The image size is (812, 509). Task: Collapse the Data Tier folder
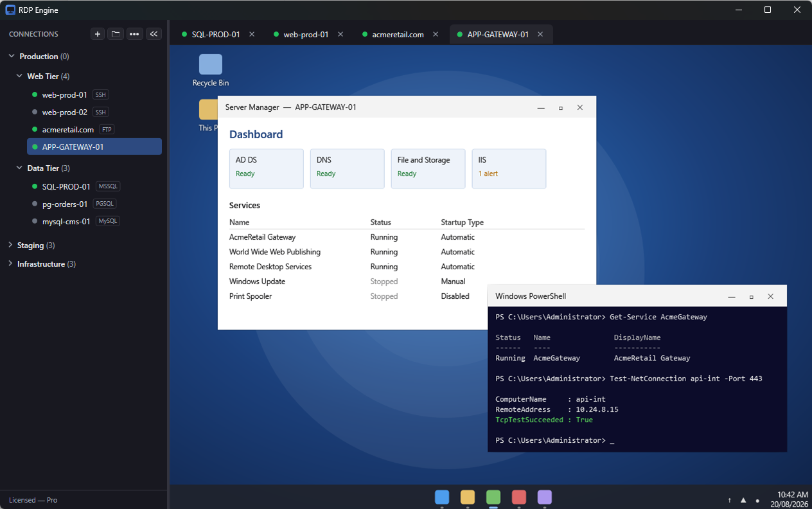click(x=19, y=168)
